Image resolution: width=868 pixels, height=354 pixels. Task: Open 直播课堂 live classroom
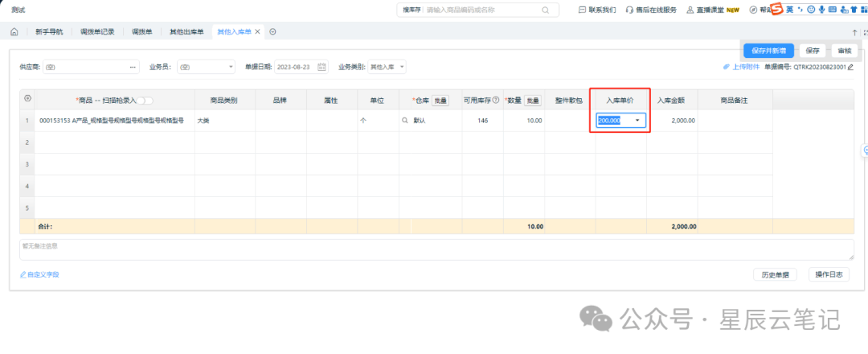pyautogui.click(x=713, y=10)
